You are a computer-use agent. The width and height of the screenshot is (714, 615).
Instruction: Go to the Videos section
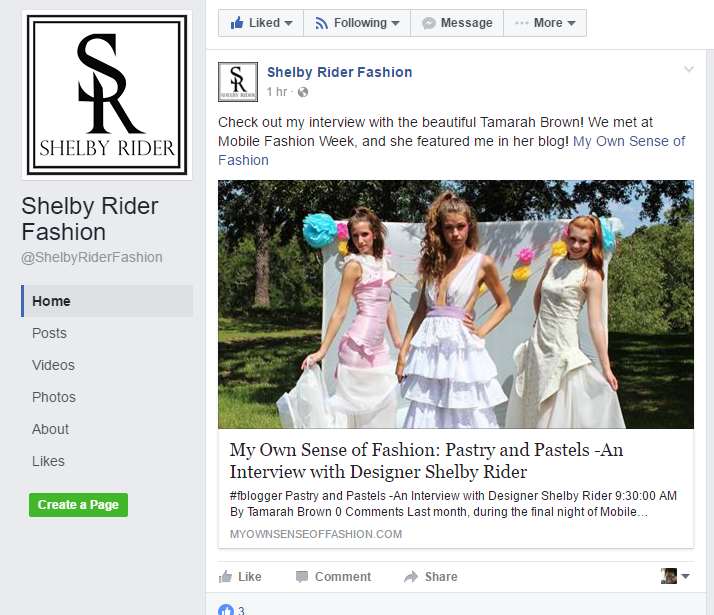(x=53, y=365)
